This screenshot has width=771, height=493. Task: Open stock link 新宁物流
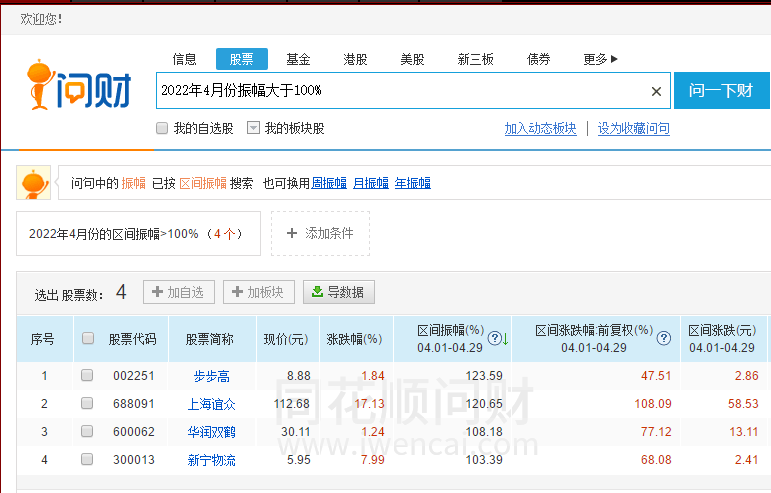[x=211, y=460]
